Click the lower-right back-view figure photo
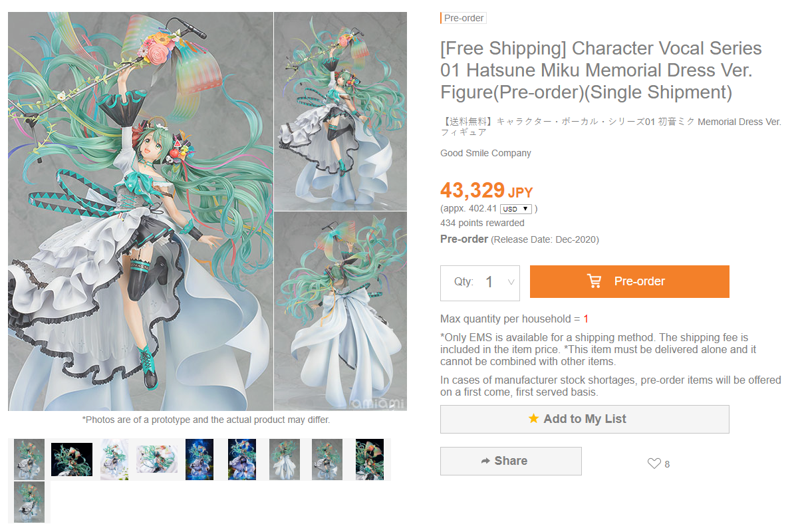Viewport: 798px width, 532px height. 340,311
